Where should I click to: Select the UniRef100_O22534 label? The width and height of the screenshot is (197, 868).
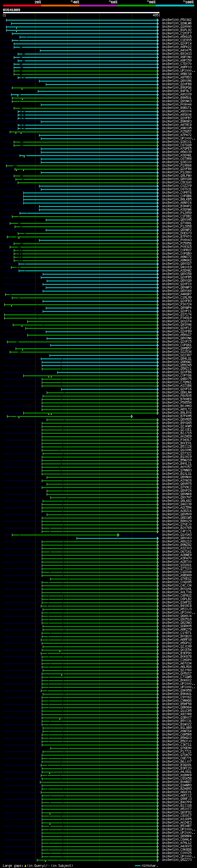[177, 352]
